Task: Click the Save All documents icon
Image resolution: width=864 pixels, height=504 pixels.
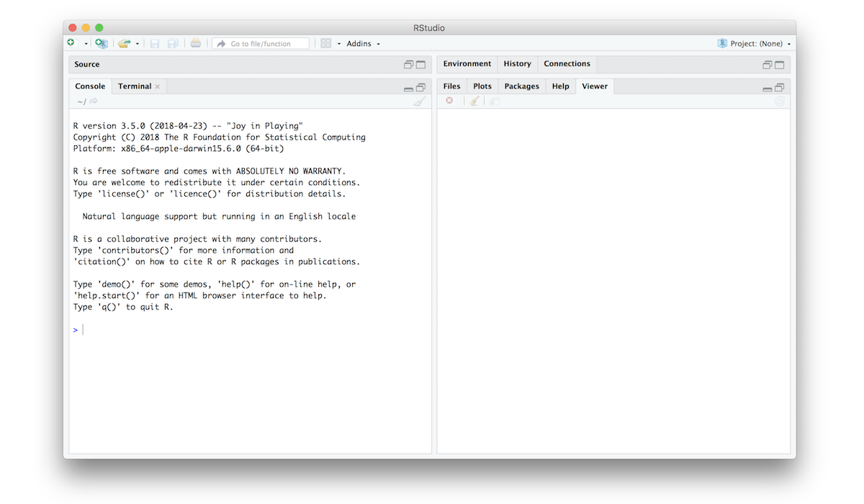Action: 173,44
